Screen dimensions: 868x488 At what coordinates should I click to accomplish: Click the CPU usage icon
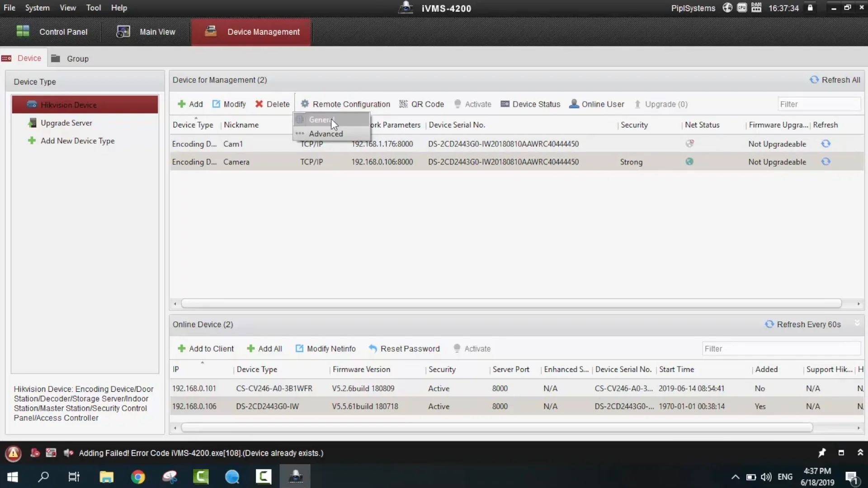pos(742,8)
